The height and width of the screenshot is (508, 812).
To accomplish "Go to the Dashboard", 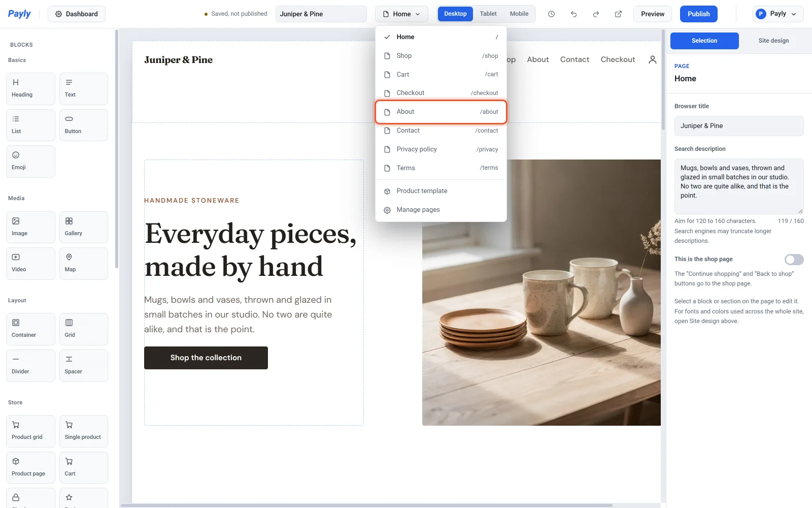I will 77,14.
